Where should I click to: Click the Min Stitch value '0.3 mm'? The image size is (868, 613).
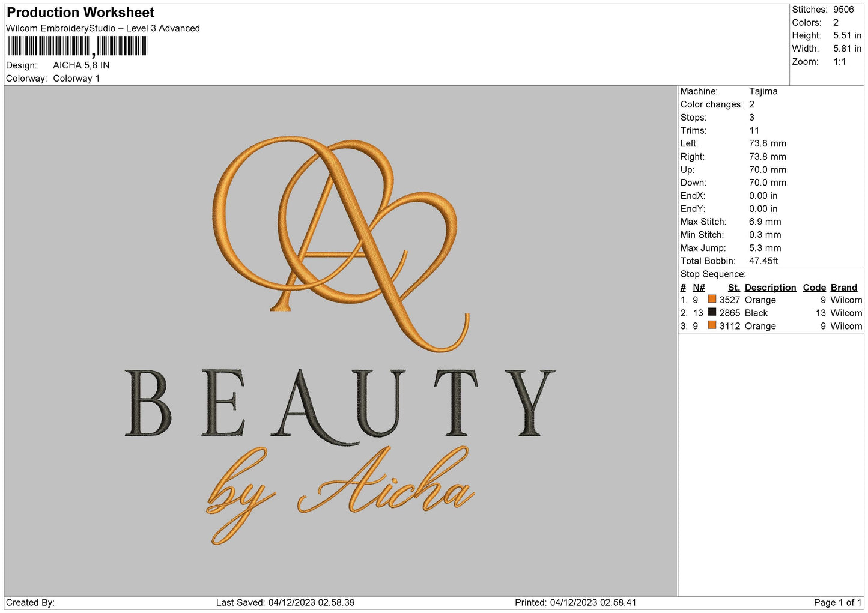[765, 235]
